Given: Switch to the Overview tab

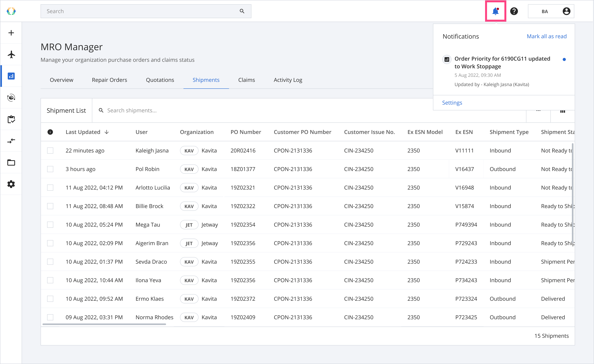Looking at the screenshot, I should point(61,80).
